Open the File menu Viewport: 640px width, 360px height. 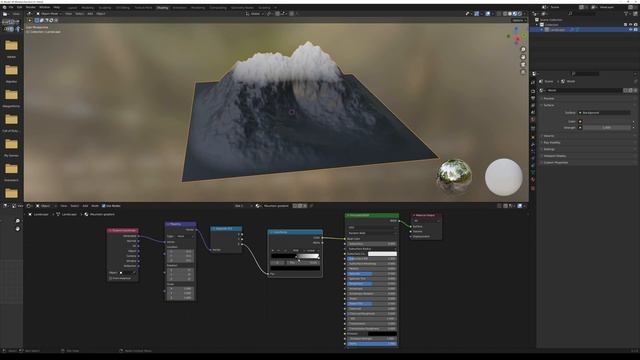pos(11,7)
